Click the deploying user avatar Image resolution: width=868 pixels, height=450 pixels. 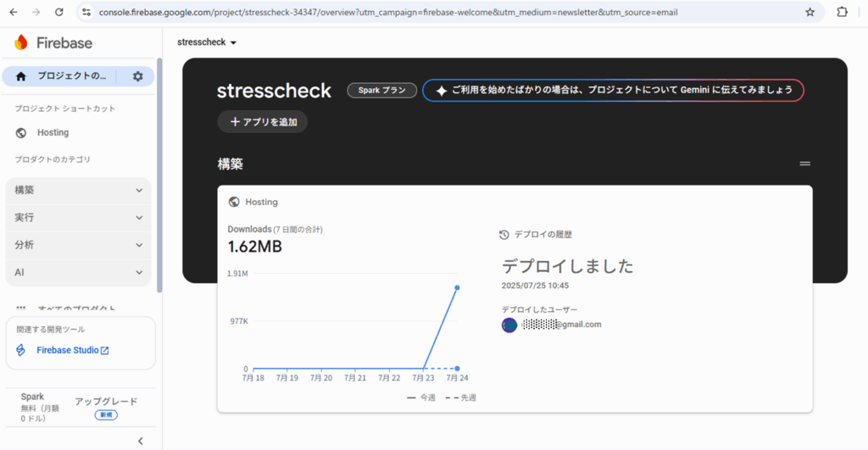509,325
